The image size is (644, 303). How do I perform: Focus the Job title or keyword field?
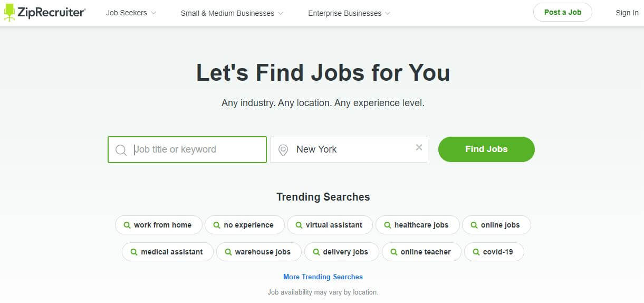[187, 149]
